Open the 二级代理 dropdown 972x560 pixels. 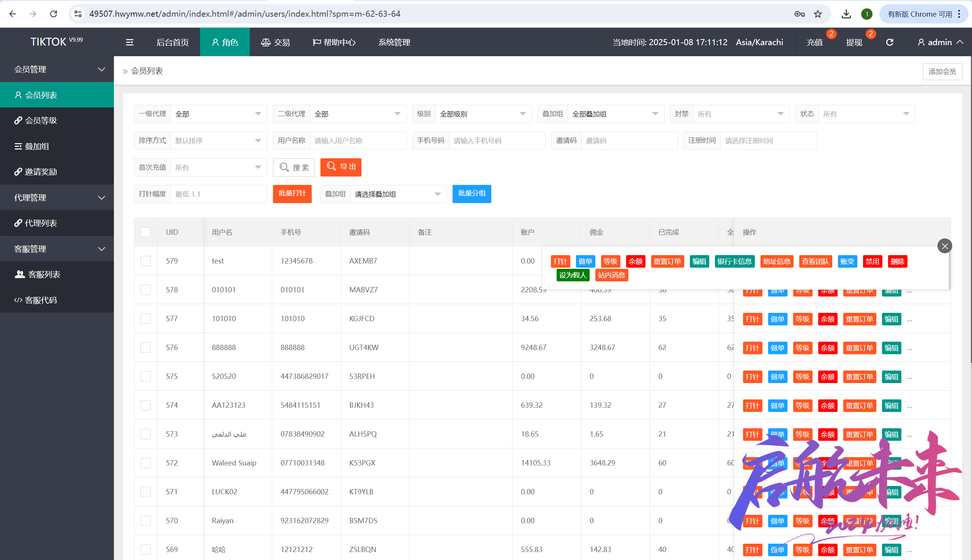pyautogui.click(x=358, y=114)
